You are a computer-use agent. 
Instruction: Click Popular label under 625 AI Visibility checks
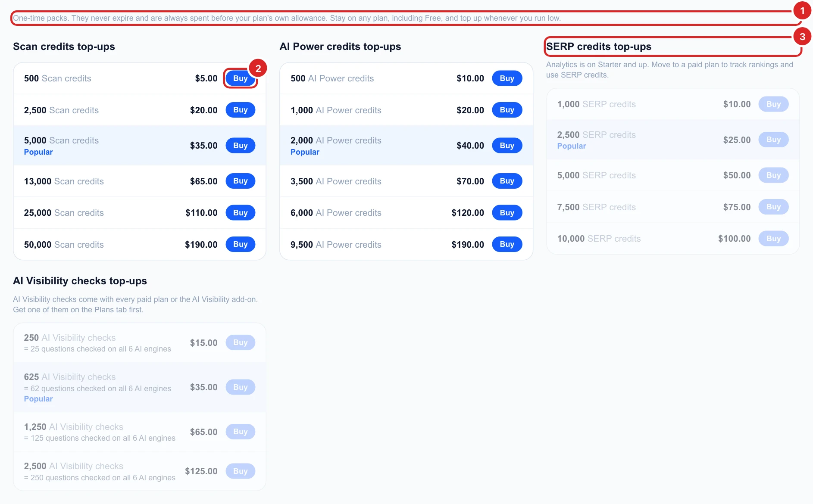click(x=38, y=399)
